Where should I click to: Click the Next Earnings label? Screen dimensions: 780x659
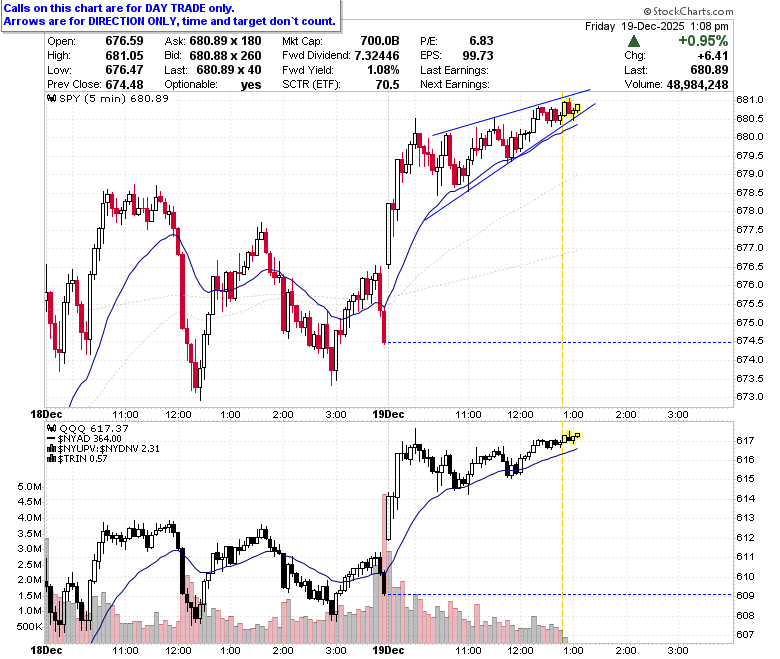coord(455,85)
